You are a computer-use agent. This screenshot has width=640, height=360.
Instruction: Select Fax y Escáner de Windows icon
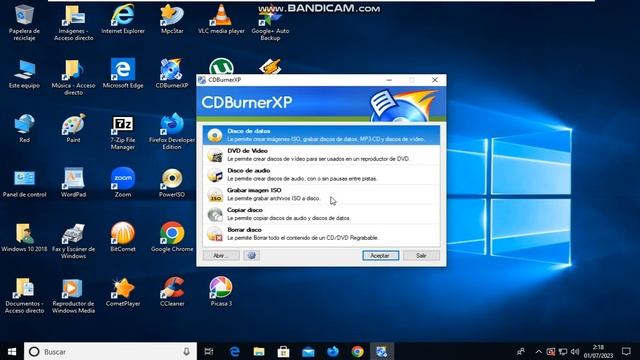[73, 241]
